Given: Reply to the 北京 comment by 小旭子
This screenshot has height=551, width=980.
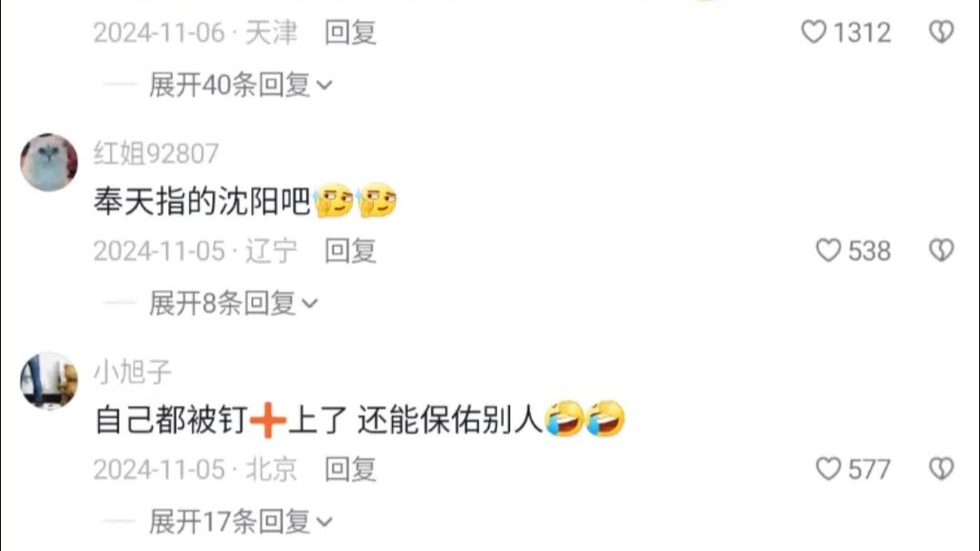Looking at the screenshot, I should [350, 469].
